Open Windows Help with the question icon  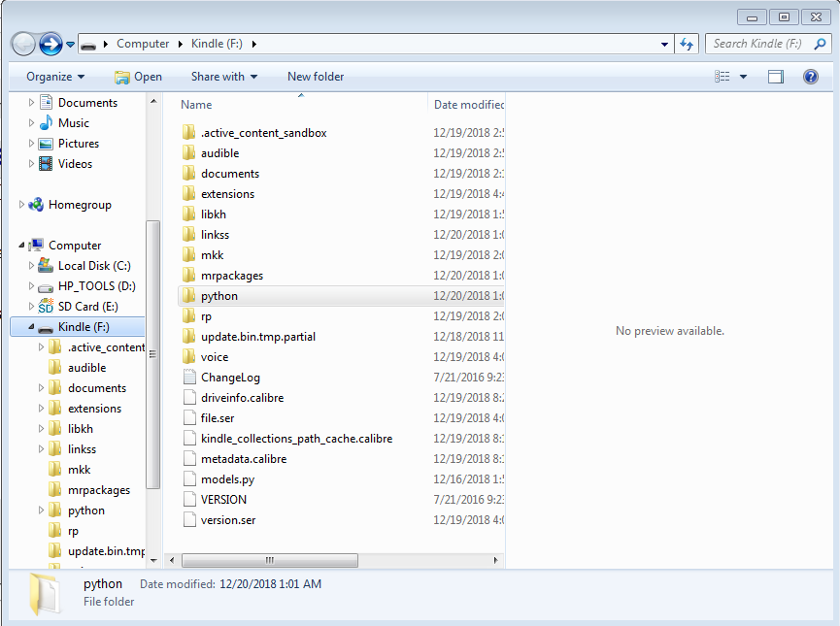[811, 77]
